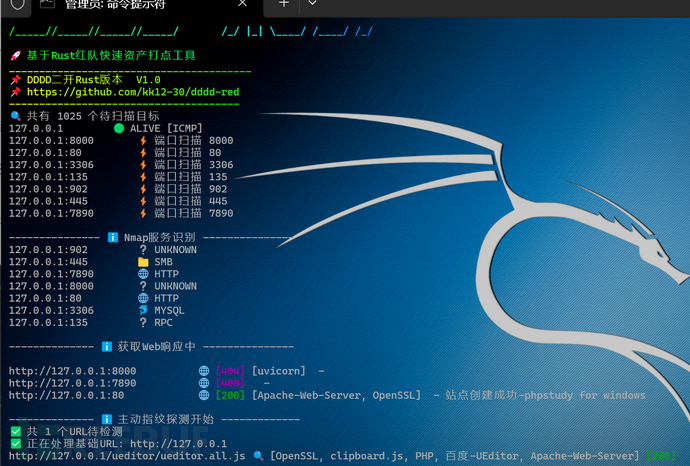Click the globe icon on http://127.0.0.1:8000 row
This screenshot has height=466, width=690.
point(204,371)
